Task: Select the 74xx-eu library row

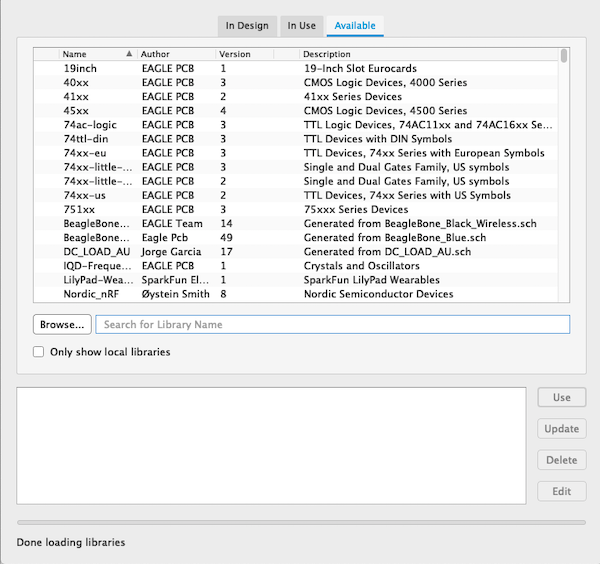Action: point(296,153)
